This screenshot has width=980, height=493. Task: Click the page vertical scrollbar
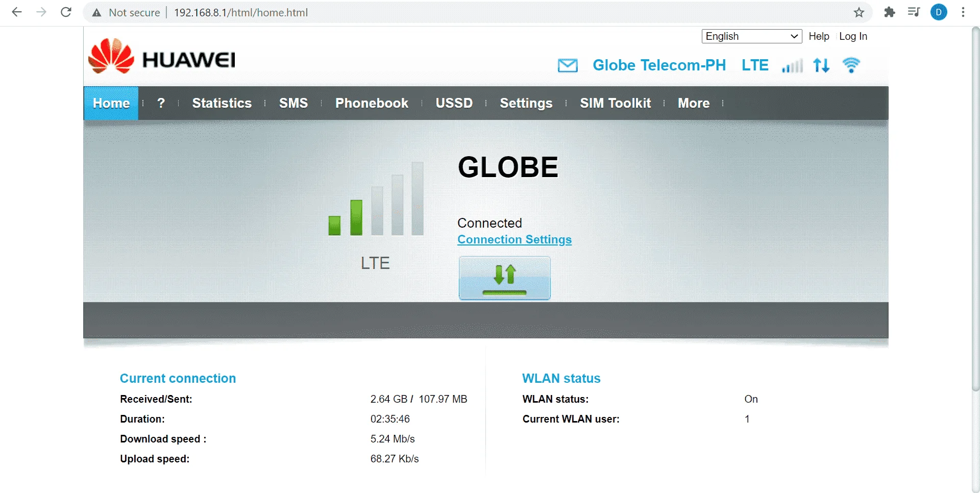[975, 209]
